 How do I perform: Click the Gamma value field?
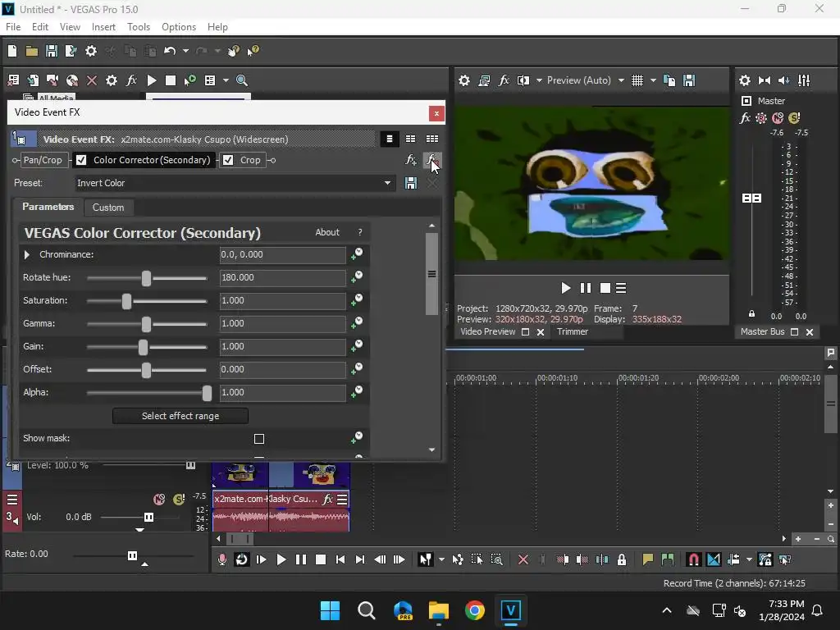pyautogui.click(x=282, y=323)
